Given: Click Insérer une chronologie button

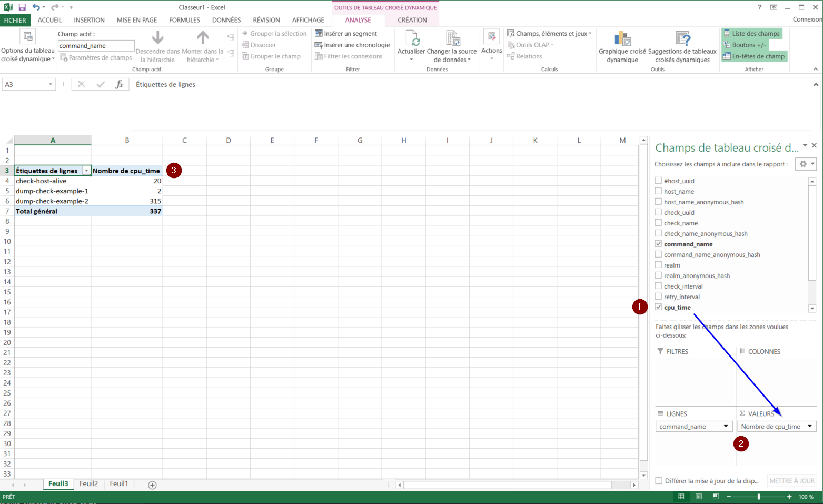Looking at the screenshot, I should coord(352,45).
